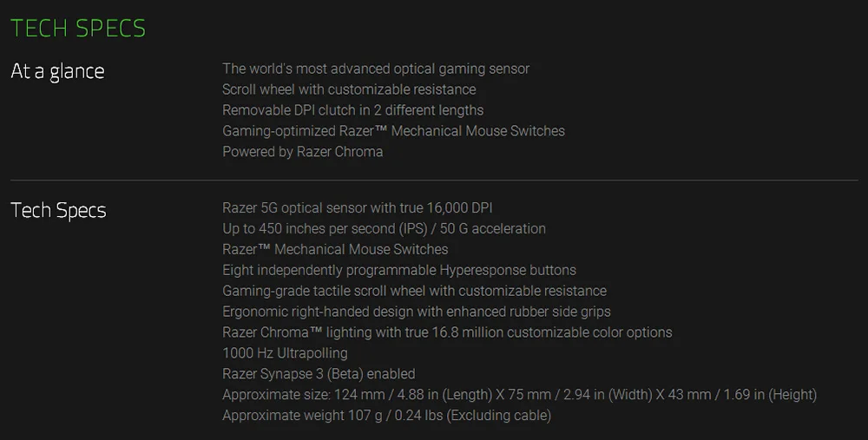Click the Gaming-grade tactile scroll wheel line
The width and height of the screenshot is (868, 440).
point(415,291)
